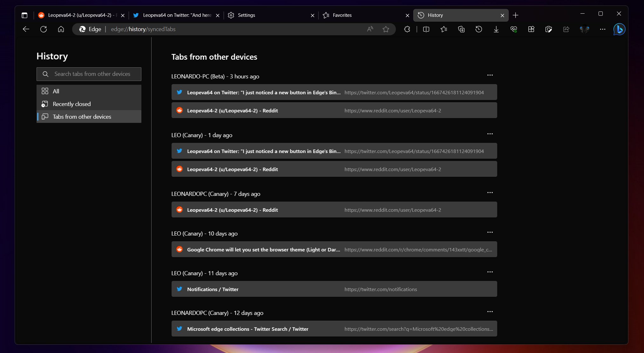Click the address bar URL
The width and height of the screenshot is (644, 353).
pos(143,29)
